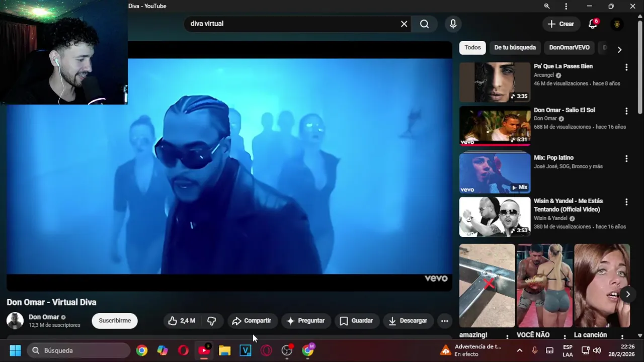Open Google Chrome from the taskbar
Image resolution: width=644 pixels, height=362 pixels.
point(142,350)
